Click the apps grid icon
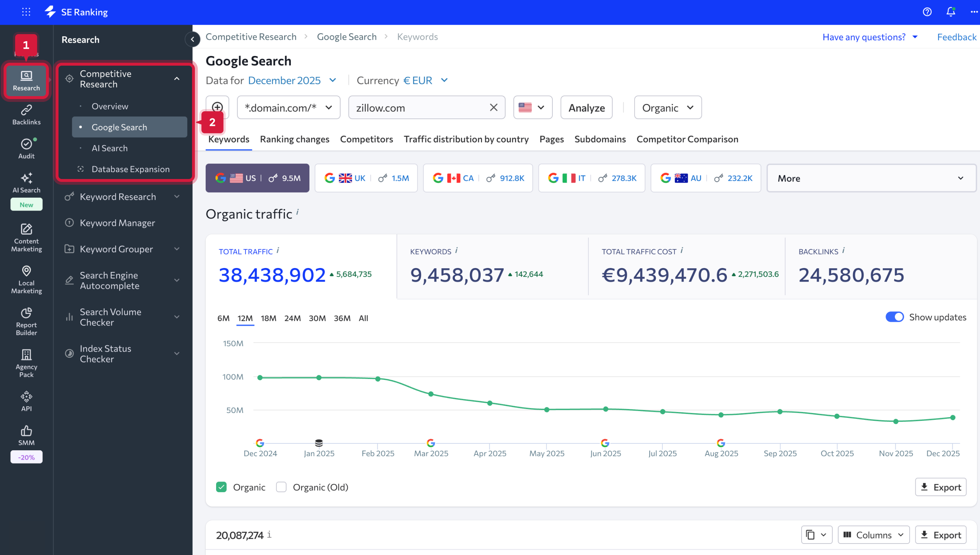Screen dimensions: 980x555 coord(26,12)
